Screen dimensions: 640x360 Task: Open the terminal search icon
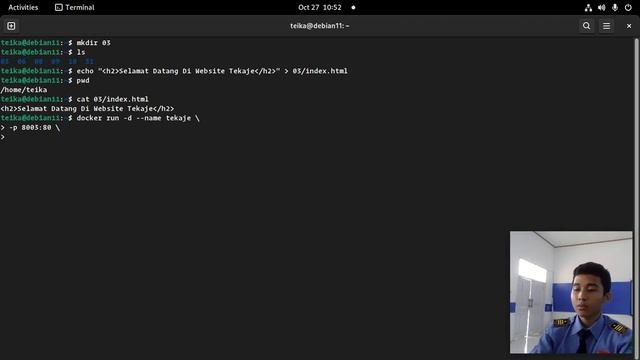tap(587, 26)
